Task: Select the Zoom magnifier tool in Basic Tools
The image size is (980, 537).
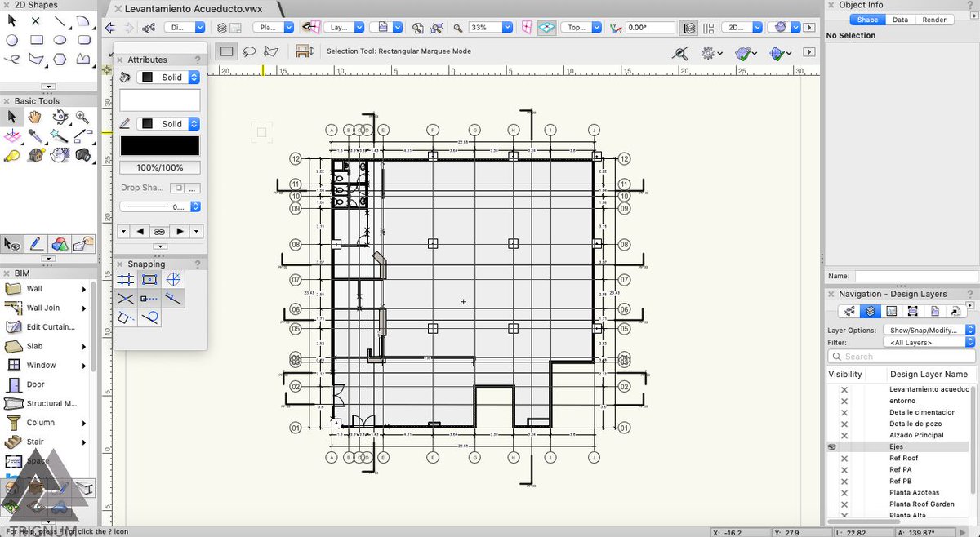Action: 82,118
